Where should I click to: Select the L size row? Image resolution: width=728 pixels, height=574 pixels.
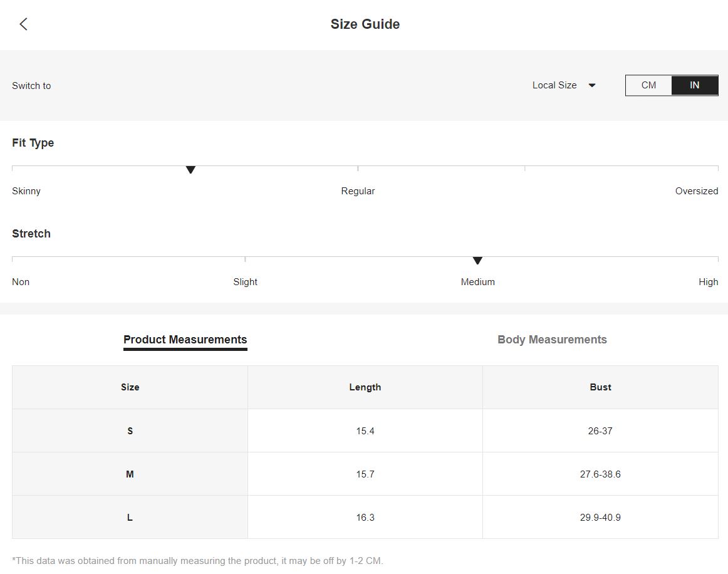[x=365, y=518]
